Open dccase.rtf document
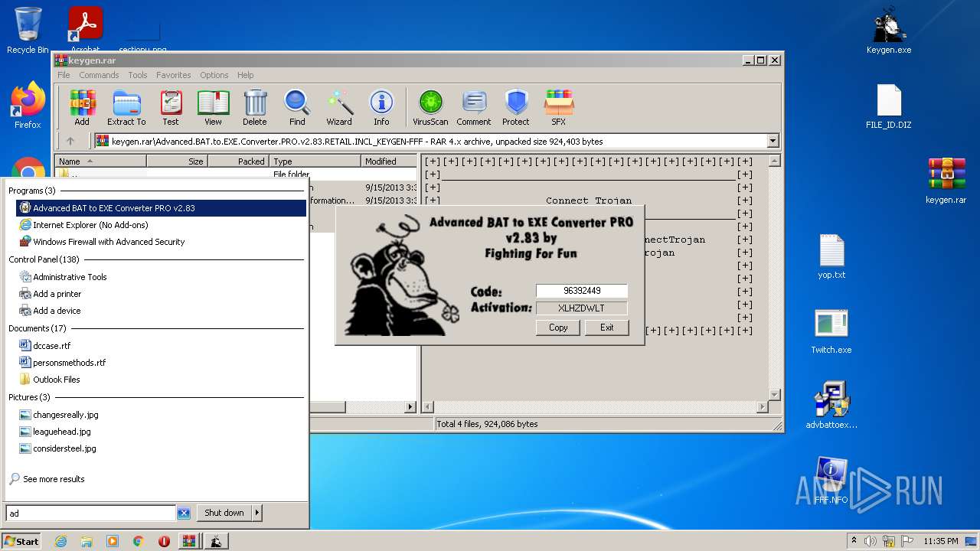980x551 pixels. pyautogui.click(x=161, y=346)
